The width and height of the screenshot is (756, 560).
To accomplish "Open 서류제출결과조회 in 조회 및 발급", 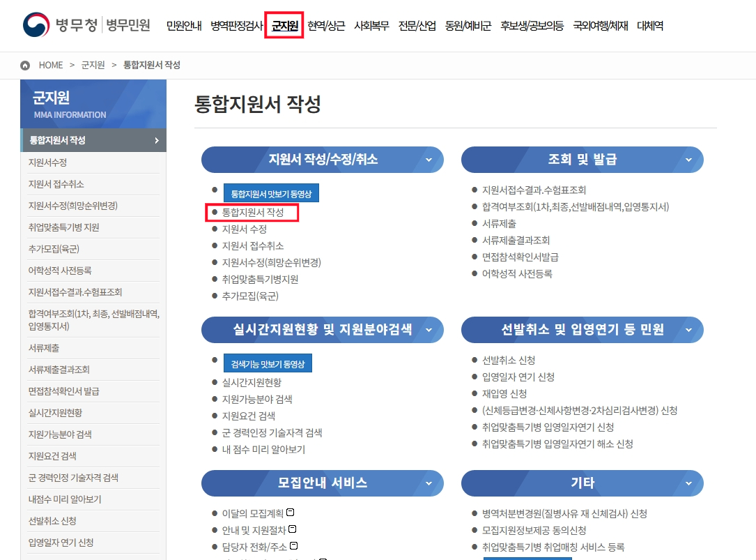I will point(516,241).
